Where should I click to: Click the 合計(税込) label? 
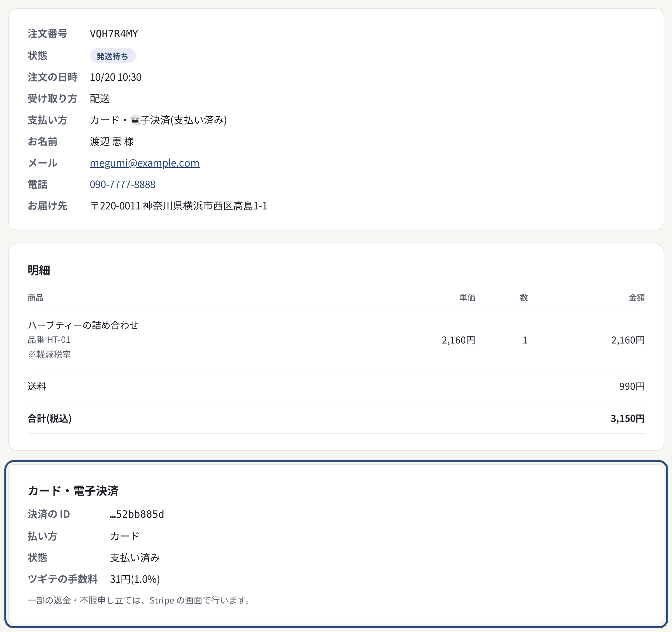[50, 419]
